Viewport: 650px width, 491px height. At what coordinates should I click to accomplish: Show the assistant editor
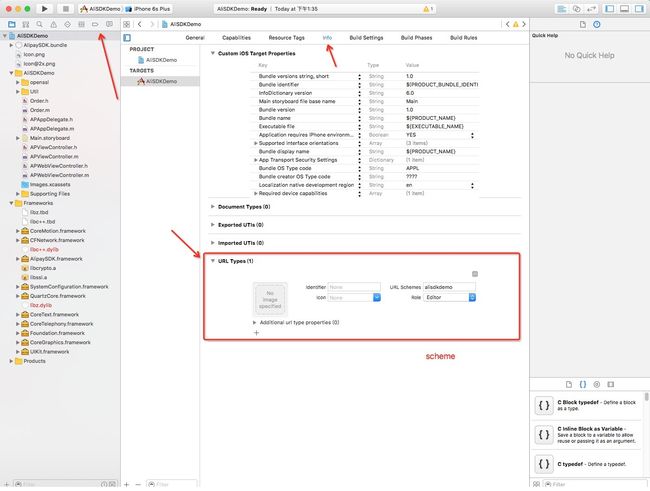click(576, 9)
